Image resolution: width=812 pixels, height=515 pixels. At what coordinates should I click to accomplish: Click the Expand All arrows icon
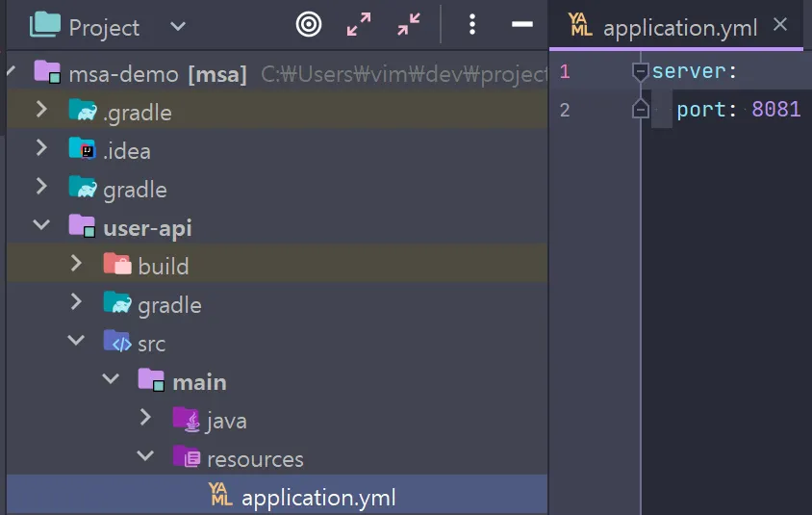(x=359, y=25)
